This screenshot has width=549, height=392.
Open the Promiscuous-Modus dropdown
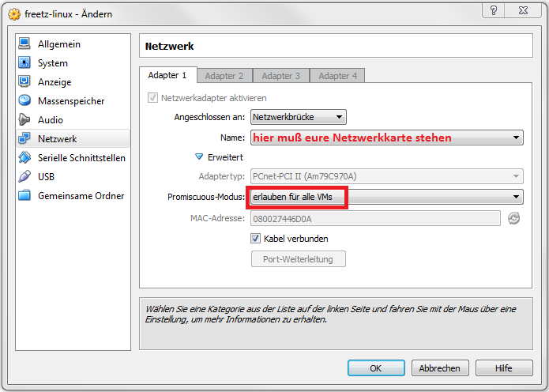[387, 197]
